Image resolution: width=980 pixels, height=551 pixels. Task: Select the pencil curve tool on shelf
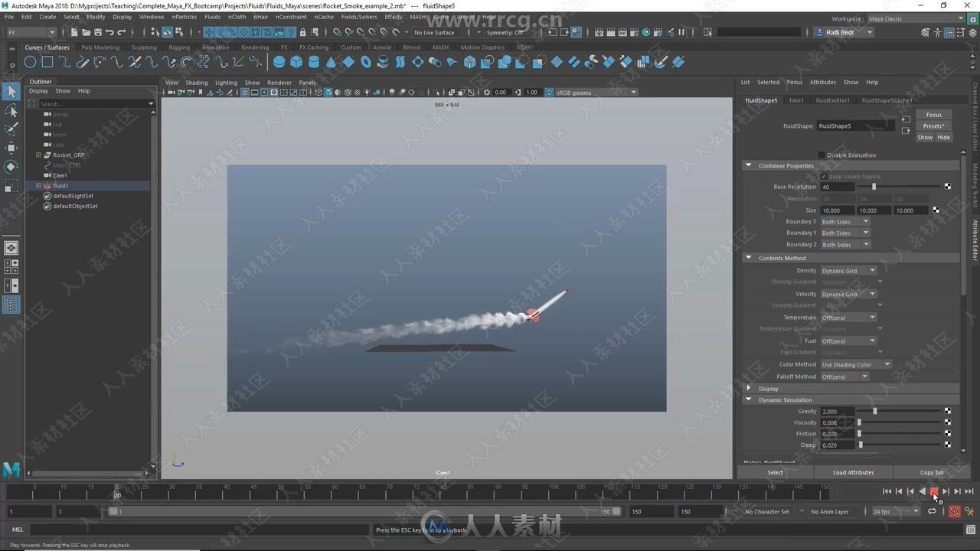point(83,62)
